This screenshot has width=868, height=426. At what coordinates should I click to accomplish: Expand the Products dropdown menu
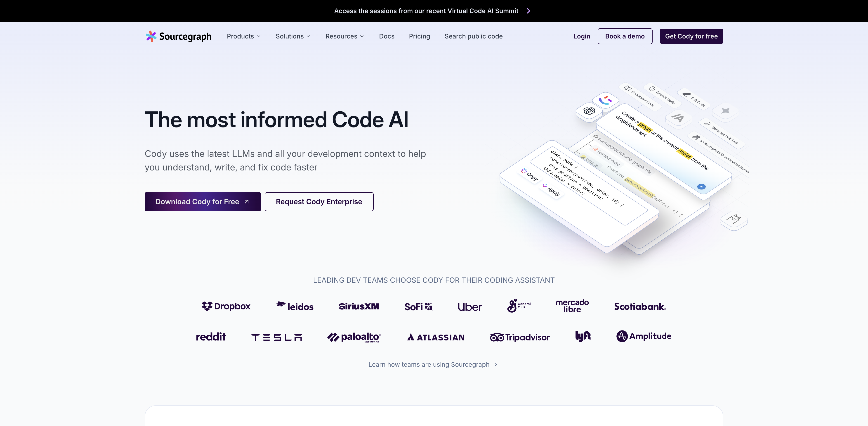244,36
